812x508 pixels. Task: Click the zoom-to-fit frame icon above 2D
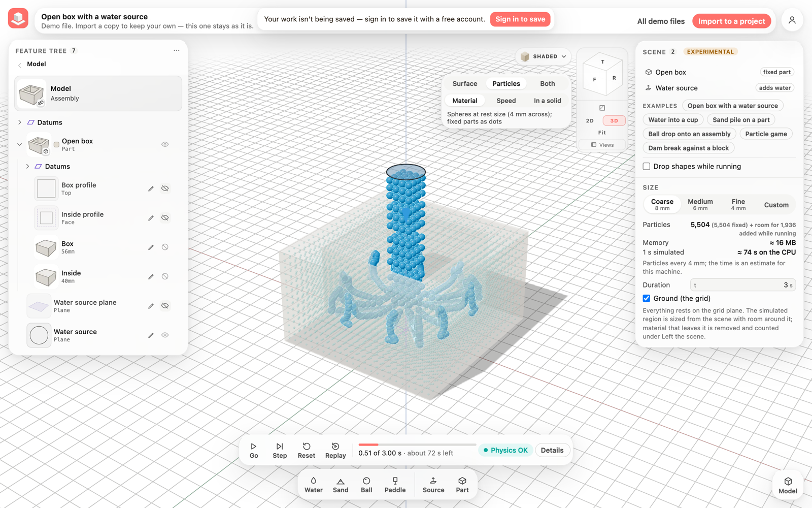pos(602,108)
